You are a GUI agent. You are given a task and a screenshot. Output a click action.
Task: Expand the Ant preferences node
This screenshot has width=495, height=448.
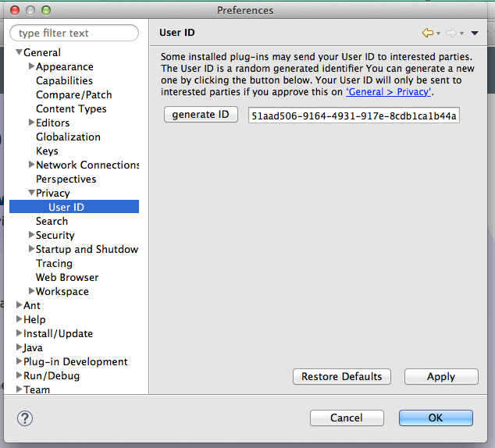pyautogui.click(x=19, y=304)
